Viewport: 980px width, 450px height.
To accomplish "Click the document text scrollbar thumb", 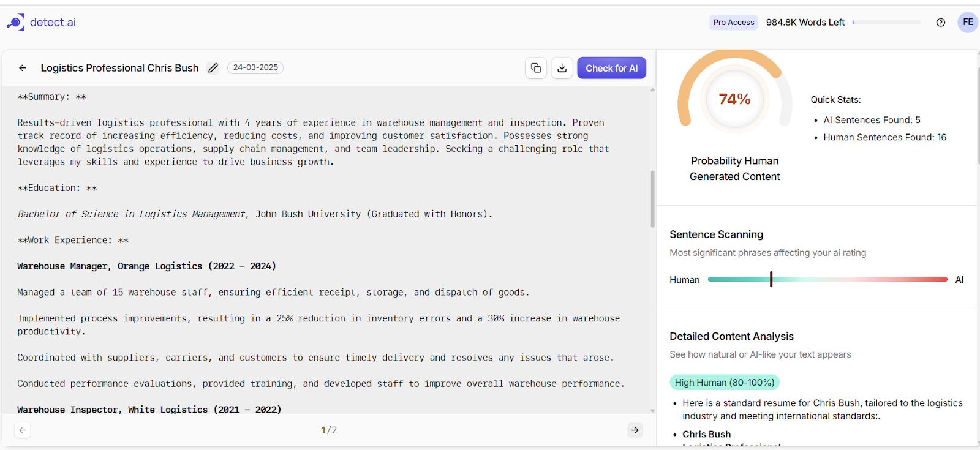I will click(653, 199).
